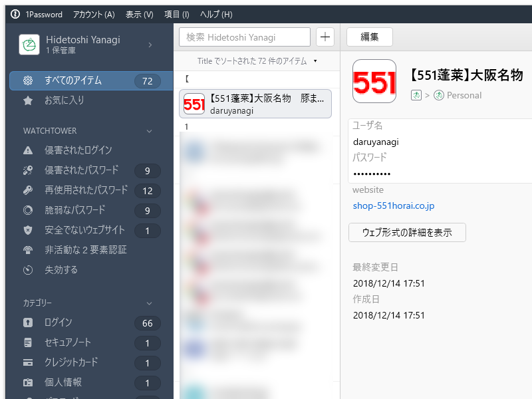532x399 pixels.
Task: Click the 作成日 date value
Action: (x=389, y=315)
